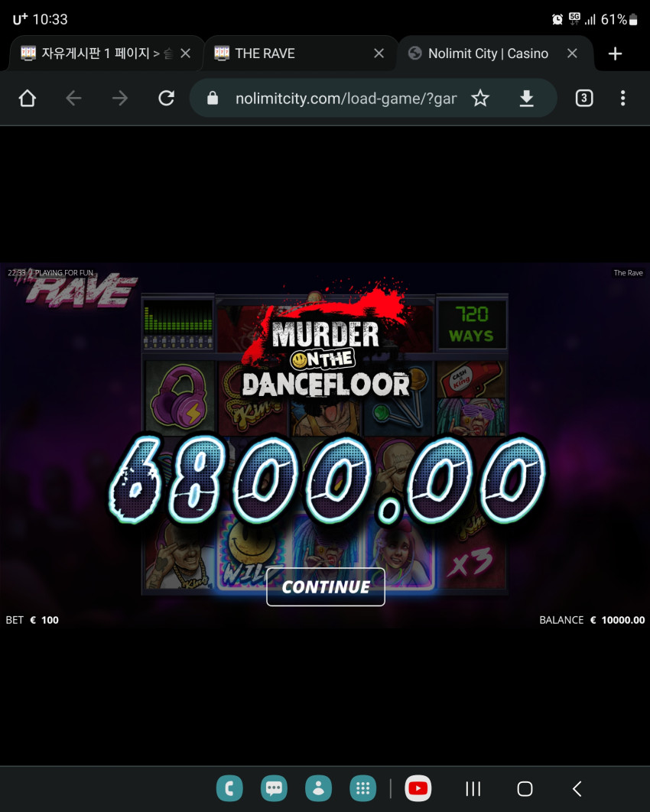Tap the purple headphones slot symbol

179,396
